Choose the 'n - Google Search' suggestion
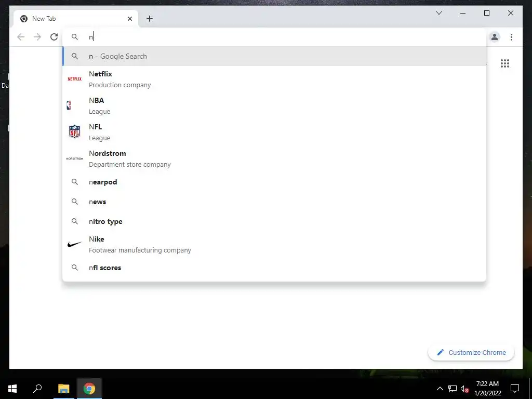The width and height of the screenshot is (532, 399). [x=274, y=56]
